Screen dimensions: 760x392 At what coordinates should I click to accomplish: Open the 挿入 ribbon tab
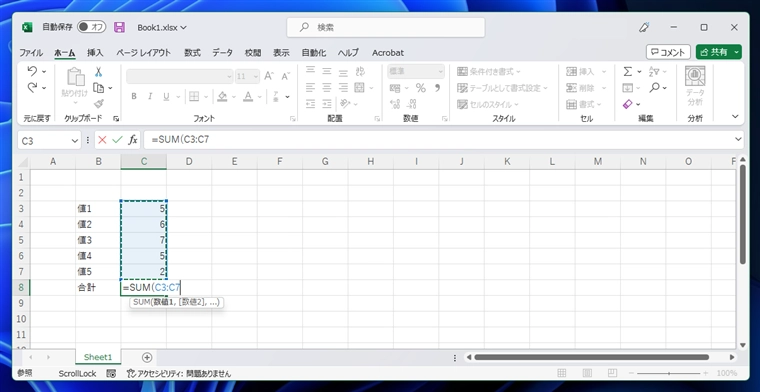95,53
